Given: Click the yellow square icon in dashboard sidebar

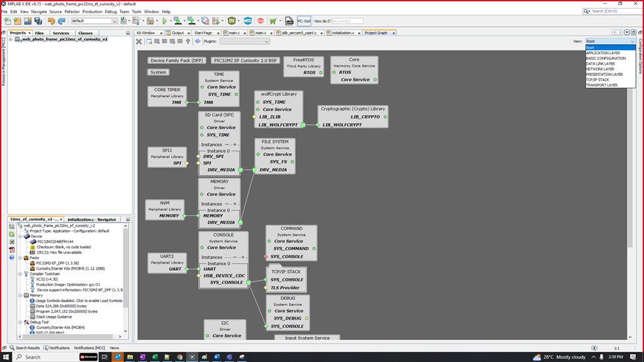Looking at the screenshot, I should pos(11,242).
